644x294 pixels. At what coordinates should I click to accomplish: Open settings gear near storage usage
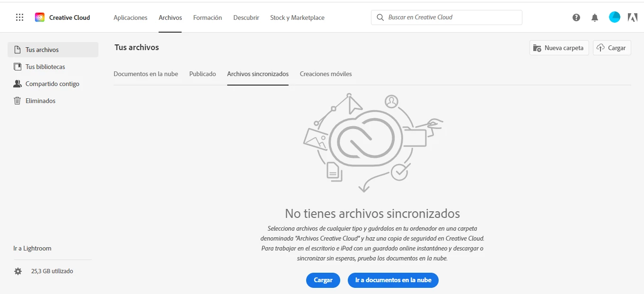tap(18, 271)
